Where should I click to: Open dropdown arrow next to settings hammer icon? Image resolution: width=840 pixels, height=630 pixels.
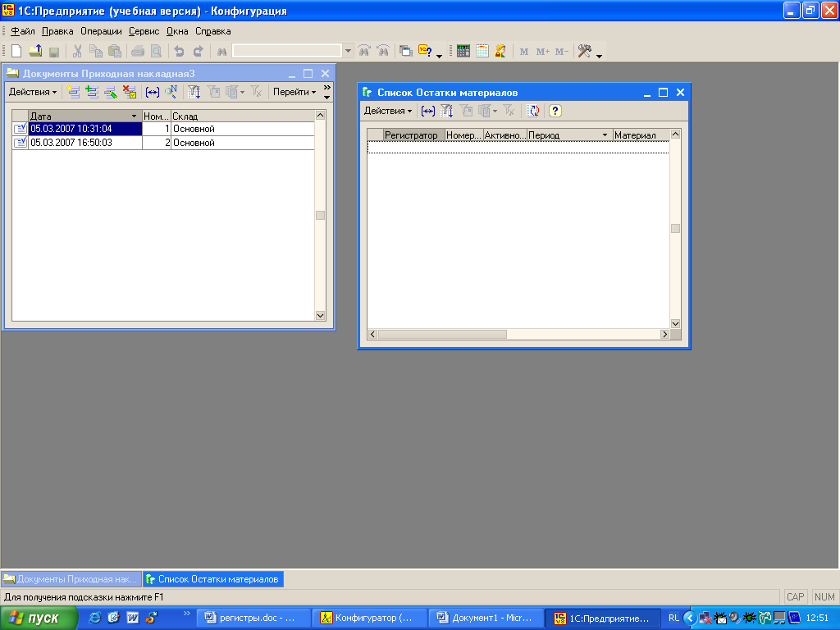(x=599, y=56)
